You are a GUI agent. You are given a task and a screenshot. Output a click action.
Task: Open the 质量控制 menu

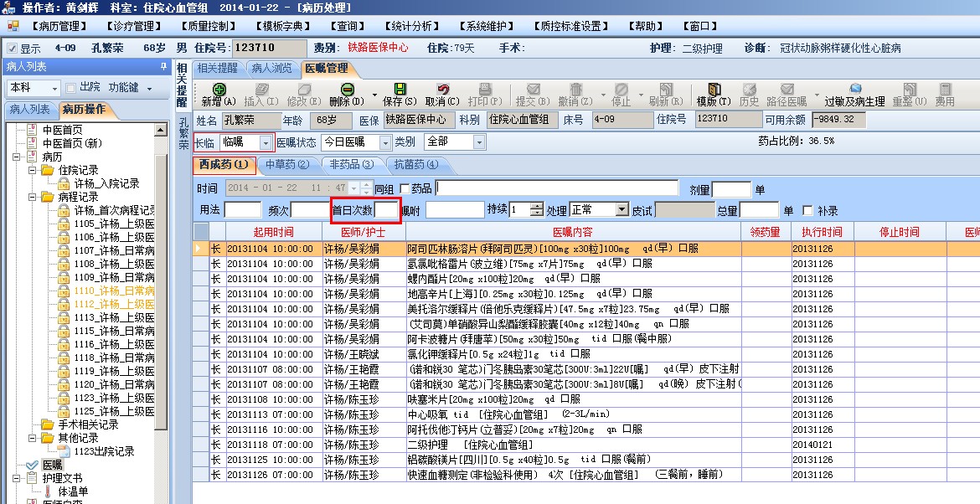(x=209, y=26)
